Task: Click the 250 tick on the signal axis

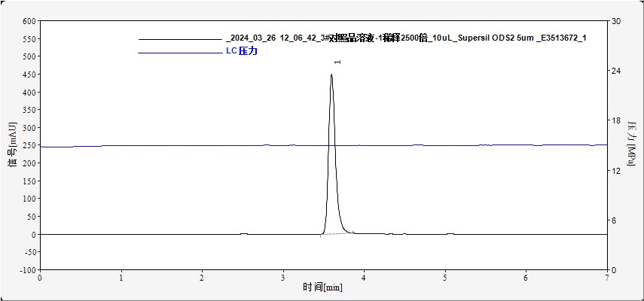Action: click(x=29, y=146)
